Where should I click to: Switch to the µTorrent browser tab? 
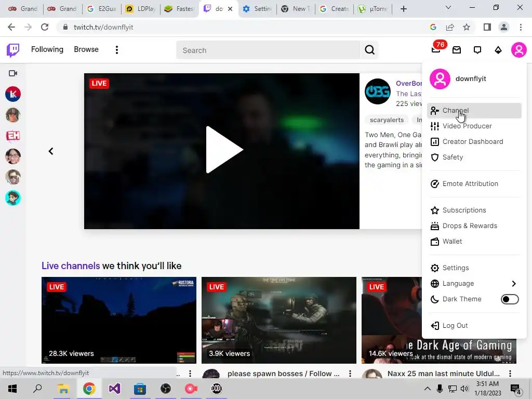(x=373, y=9)
